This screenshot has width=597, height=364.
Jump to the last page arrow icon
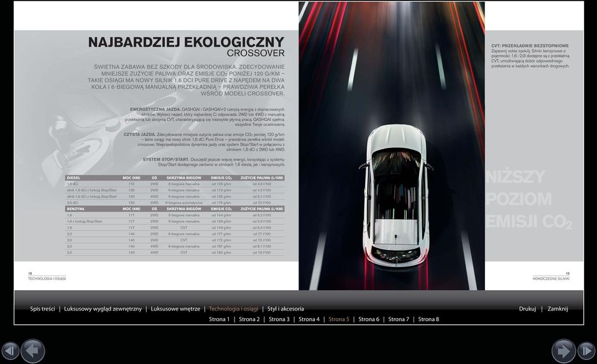point(586,351)
